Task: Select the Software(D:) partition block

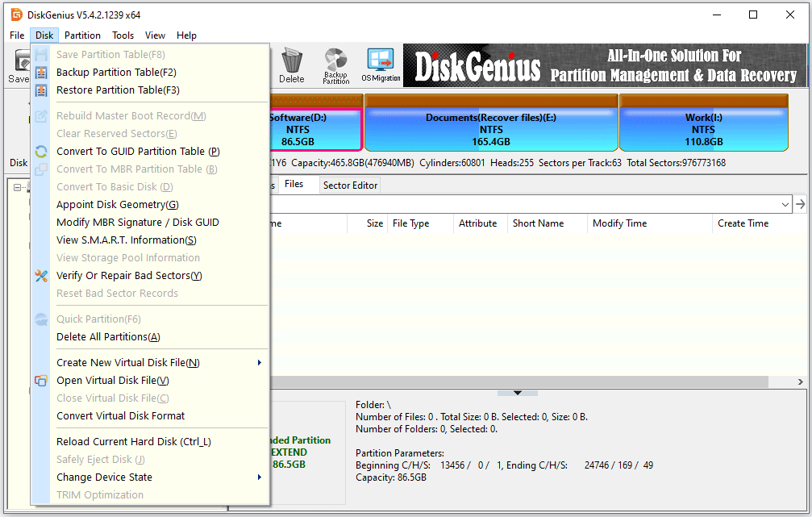Action: (314, 123)
